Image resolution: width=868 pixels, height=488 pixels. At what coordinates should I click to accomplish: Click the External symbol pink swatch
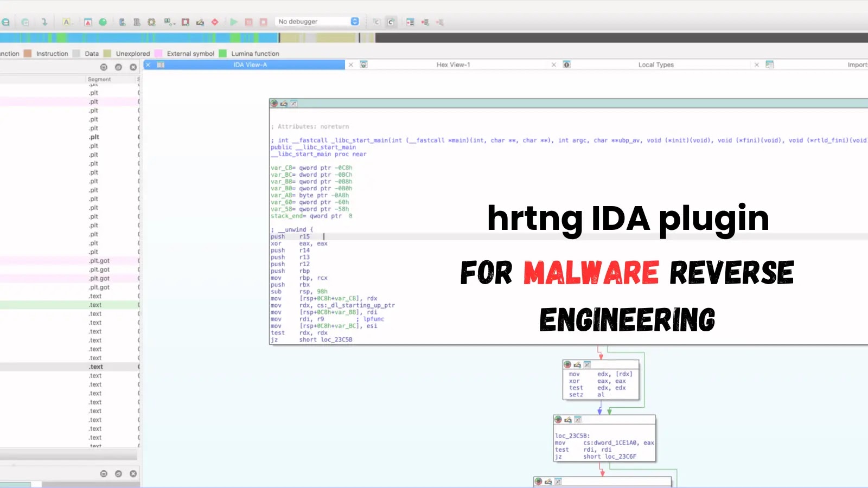pos(158,54)
